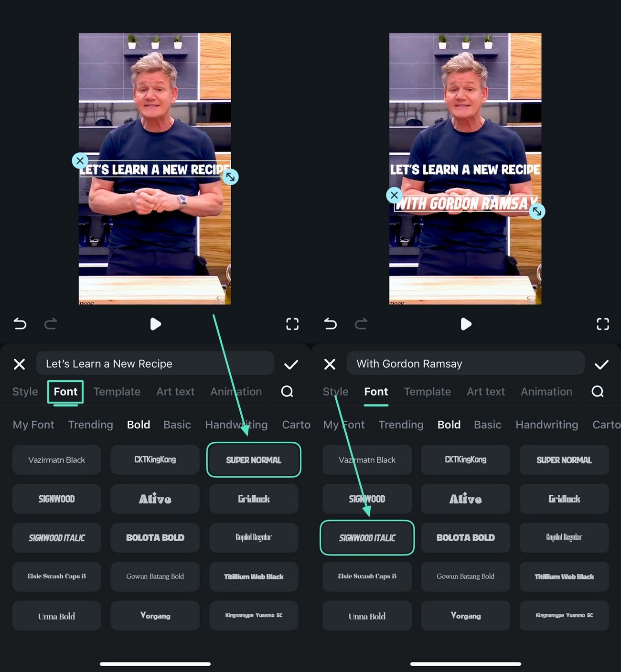Choose Titillium Web Black font in right screen

click(564, 576)
